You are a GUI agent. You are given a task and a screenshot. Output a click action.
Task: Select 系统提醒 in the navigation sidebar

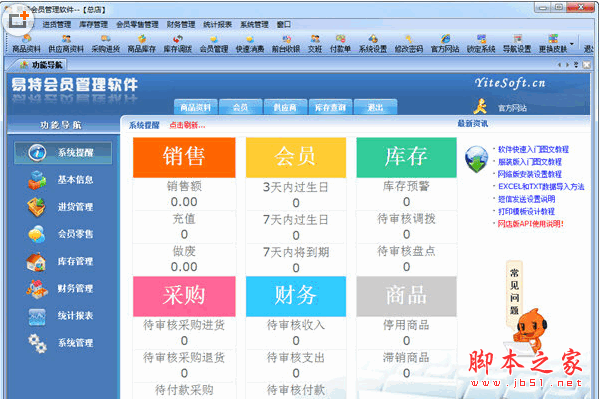pyautogui.click(x=63, y=152)
